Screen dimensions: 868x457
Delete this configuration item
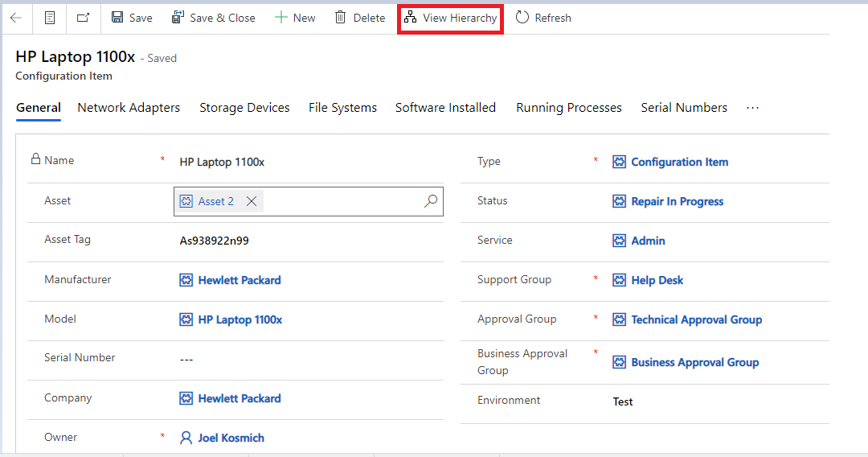pos(360,18)
